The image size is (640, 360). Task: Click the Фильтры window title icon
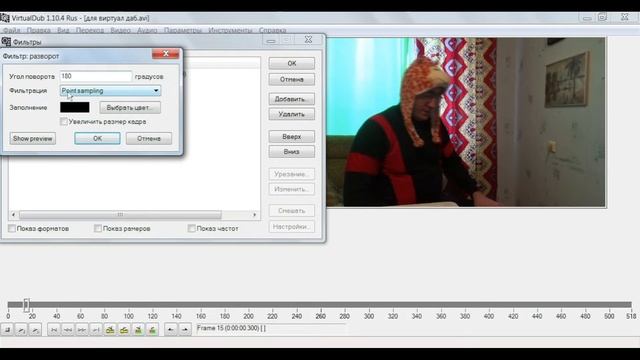click(6, 42)
